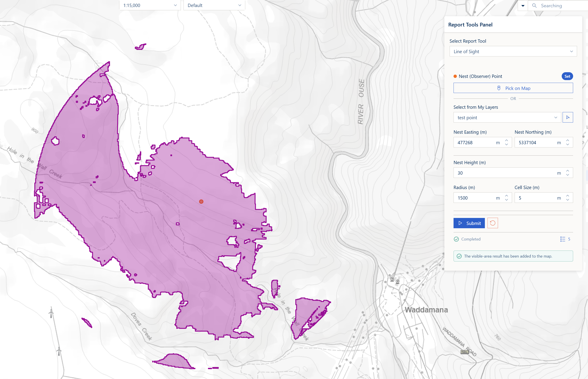Open the Line of Sight report tool dropdown
Screen dimensions: 588x379
(x=513, y=51)
